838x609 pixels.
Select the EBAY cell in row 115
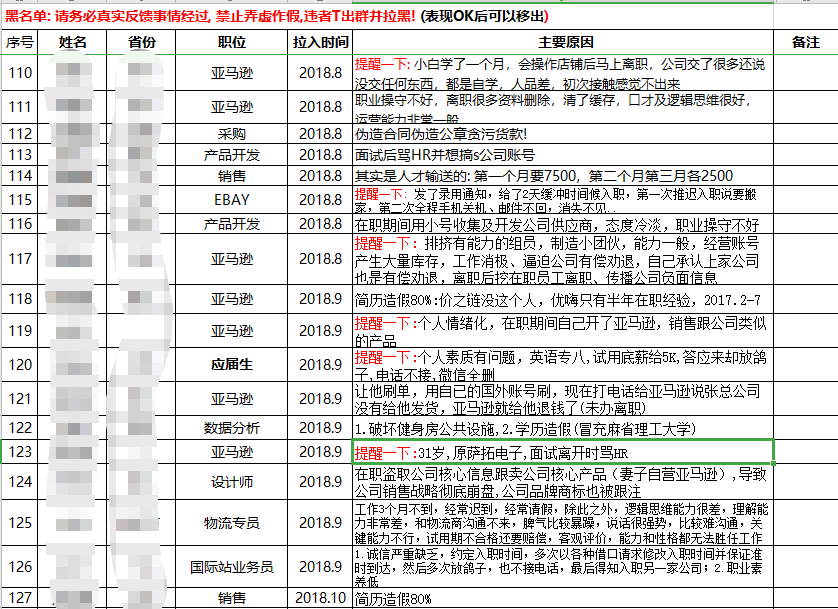tap(231, 200)
